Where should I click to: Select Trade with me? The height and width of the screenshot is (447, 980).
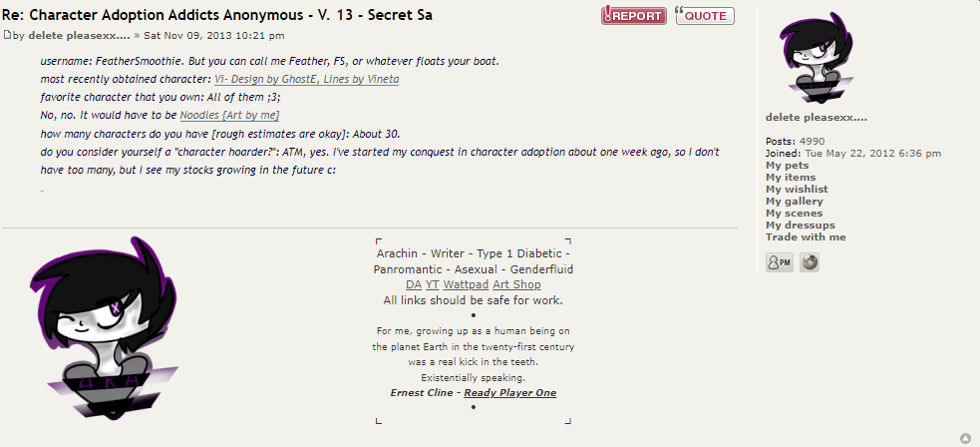(805, 237)
